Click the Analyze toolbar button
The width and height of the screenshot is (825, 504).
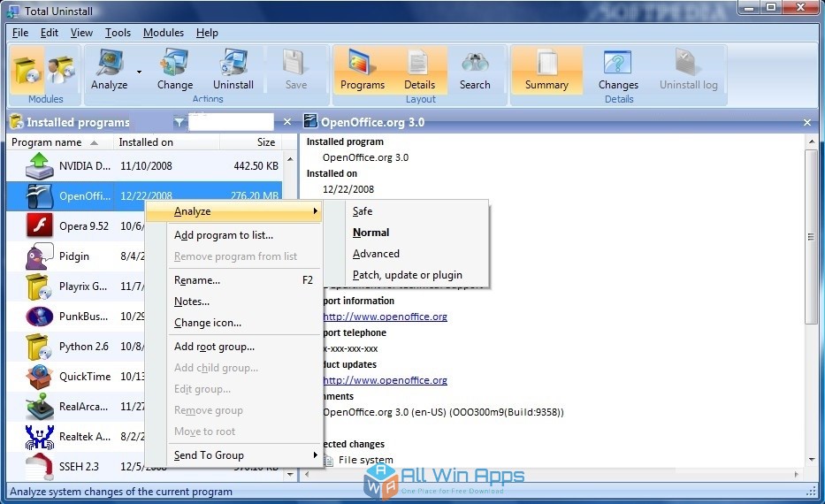[109, 70]
